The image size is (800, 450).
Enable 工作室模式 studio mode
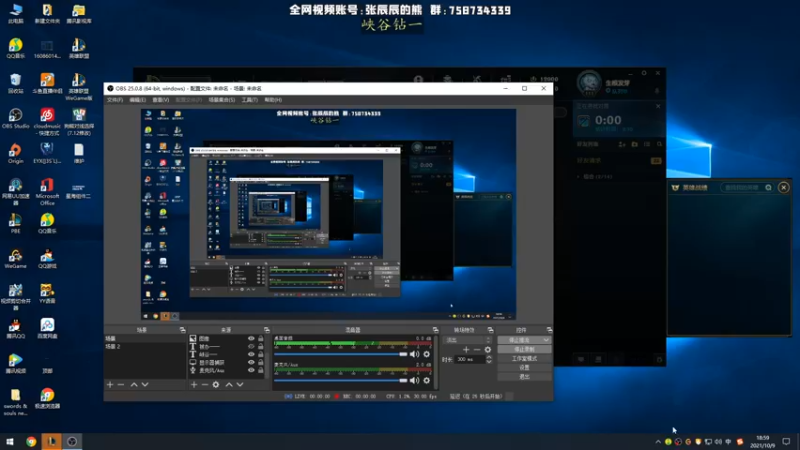[524, 358]
